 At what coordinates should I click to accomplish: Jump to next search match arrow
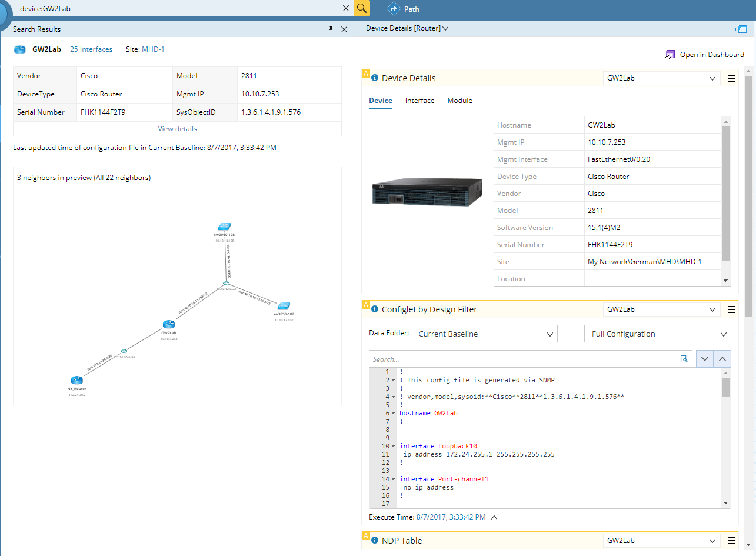click(705, 359)
